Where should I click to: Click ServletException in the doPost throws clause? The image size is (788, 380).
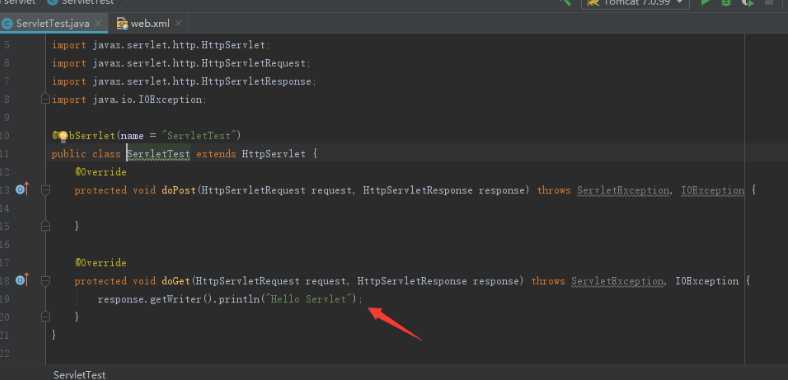[x=623, y=191]
